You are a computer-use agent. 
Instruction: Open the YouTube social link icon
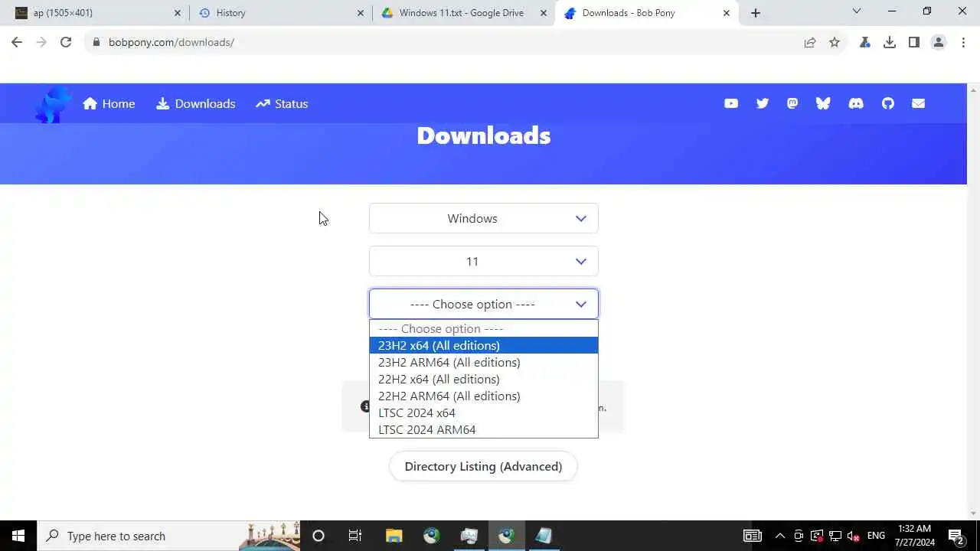pos(731,103)
